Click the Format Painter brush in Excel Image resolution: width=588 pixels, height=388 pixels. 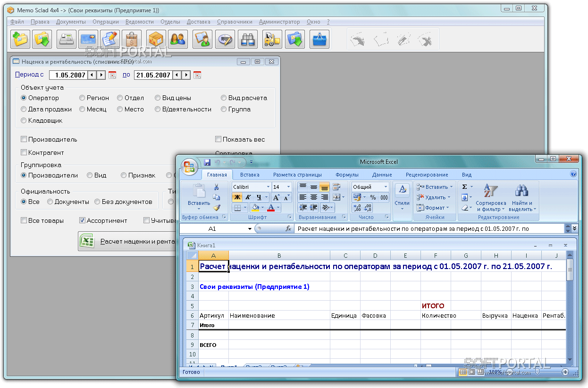coord(217,207)
